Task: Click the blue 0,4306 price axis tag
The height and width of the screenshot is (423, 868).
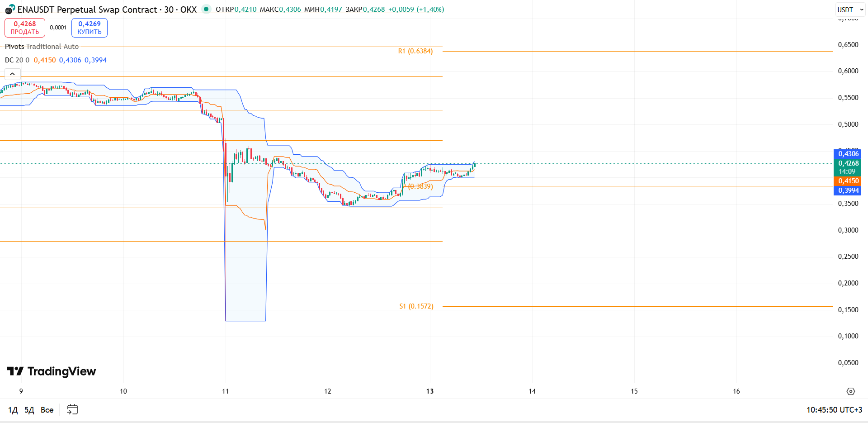Action: 847,154
